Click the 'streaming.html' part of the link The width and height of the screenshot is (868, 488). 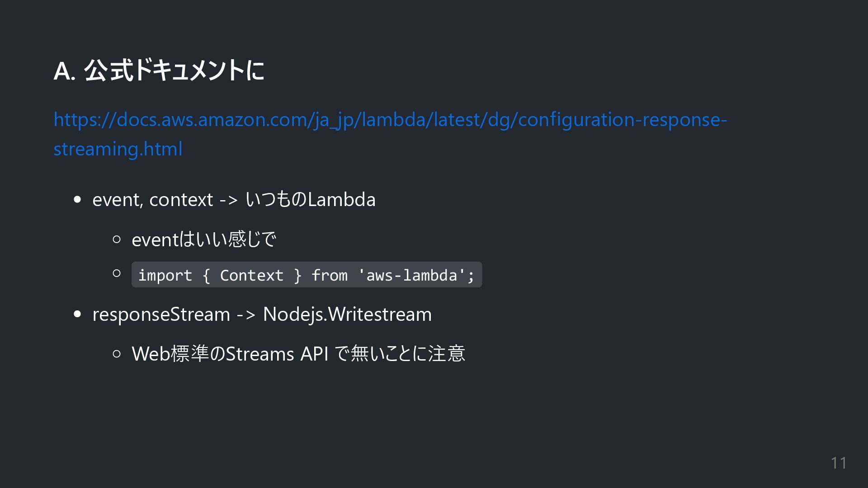[x=118, y=149]
